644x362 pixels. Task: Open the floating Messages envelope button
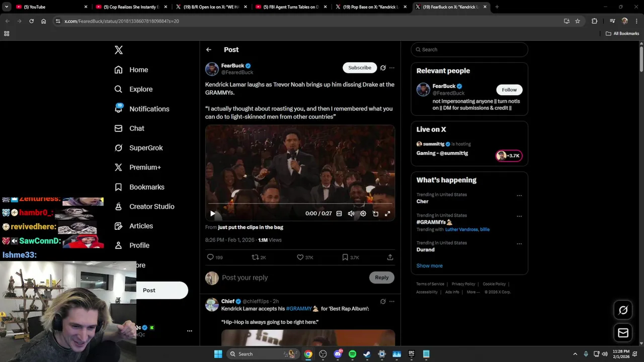(623, 333)
